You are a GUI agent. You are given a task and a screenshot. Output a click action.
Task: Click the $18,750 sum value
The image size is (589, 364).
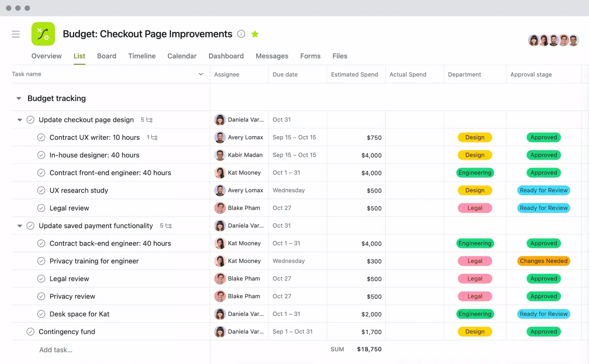(x=369, y=349)
